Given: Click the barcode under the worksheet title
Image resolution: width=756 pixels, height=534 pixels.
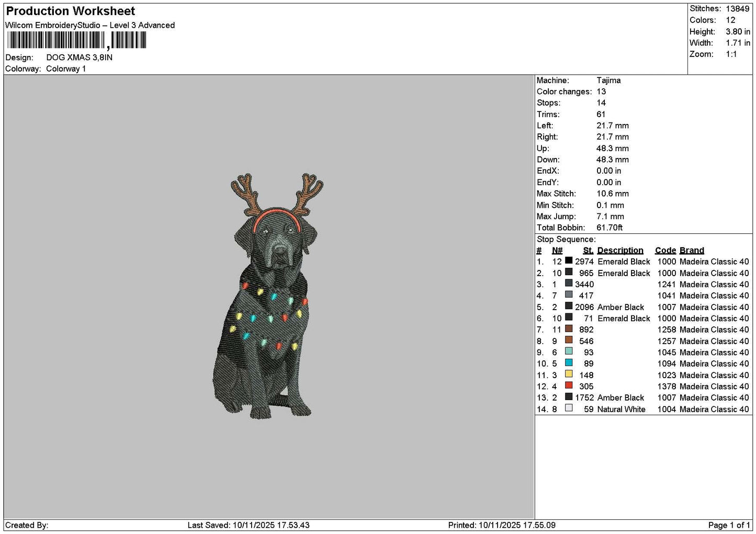Looking at the screenshot, I should pyautogui.click(x=76, y=40).
